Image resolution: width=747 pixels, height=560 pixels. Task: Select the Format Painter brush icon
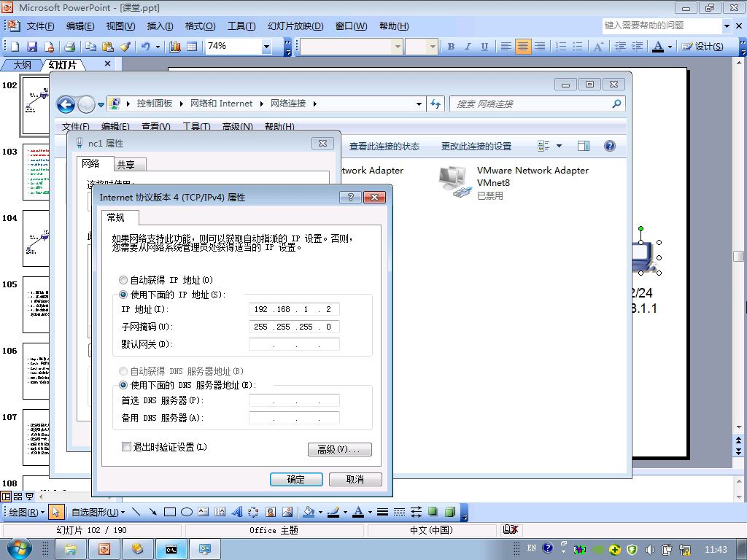pos(125,46)
